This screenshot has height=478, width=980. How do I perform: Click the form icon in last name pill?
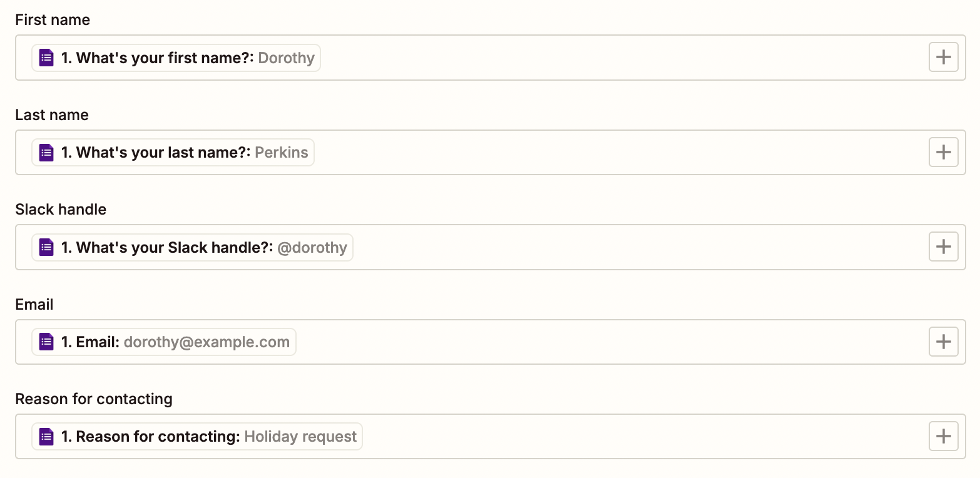pos(46,153)
